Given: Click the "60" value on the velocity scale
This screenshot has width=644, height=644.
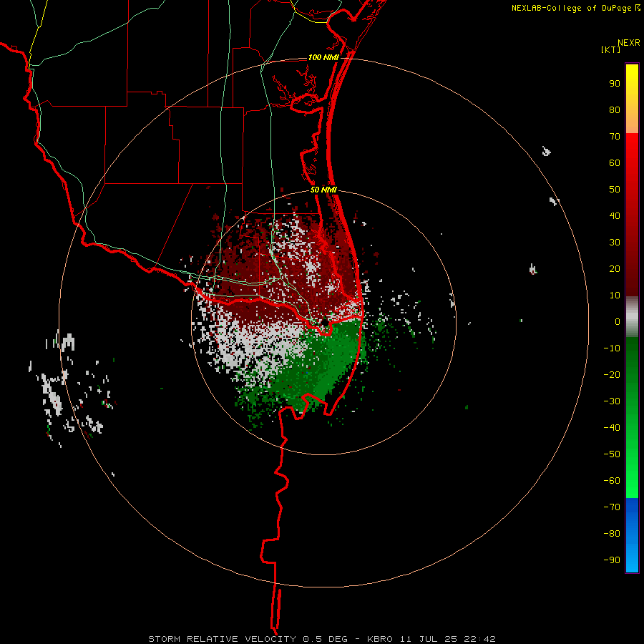Looking at the screenshot, I should point(615,163).
